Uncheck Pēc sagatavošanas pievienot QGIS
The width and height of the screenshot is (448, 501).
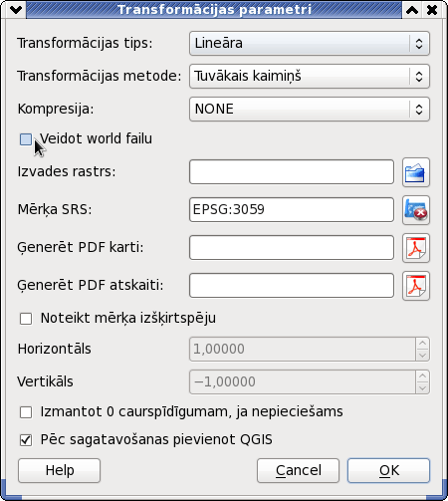pos(26,440)
